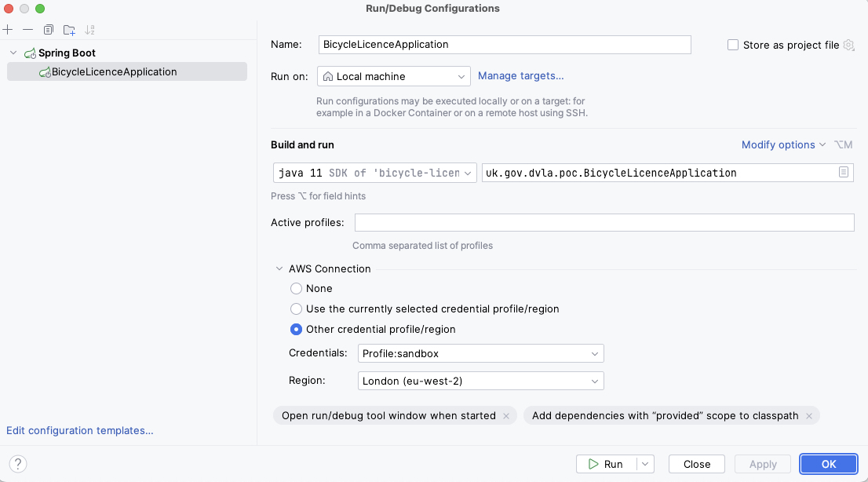868x482 pixels.
Task: Remove the selected run configuration
Action: click(x=27, y=29)
